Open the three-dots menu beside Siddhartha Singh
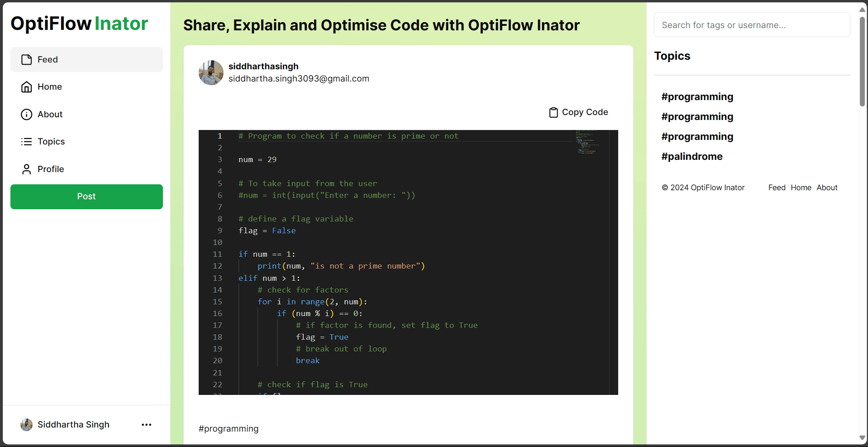This screenshot has width=868, height=447. 146,425
